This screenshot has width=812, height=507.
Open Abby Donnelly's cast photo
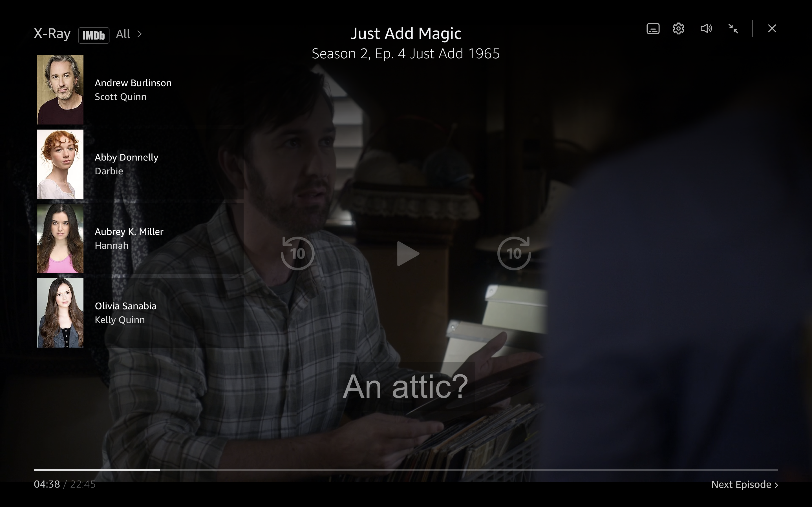coord(60,164)
